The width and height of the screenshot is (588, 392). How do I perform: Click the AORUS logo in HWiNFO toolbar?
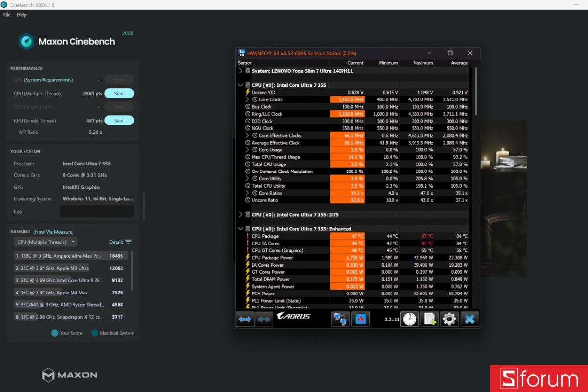click(x=294, y=317)
